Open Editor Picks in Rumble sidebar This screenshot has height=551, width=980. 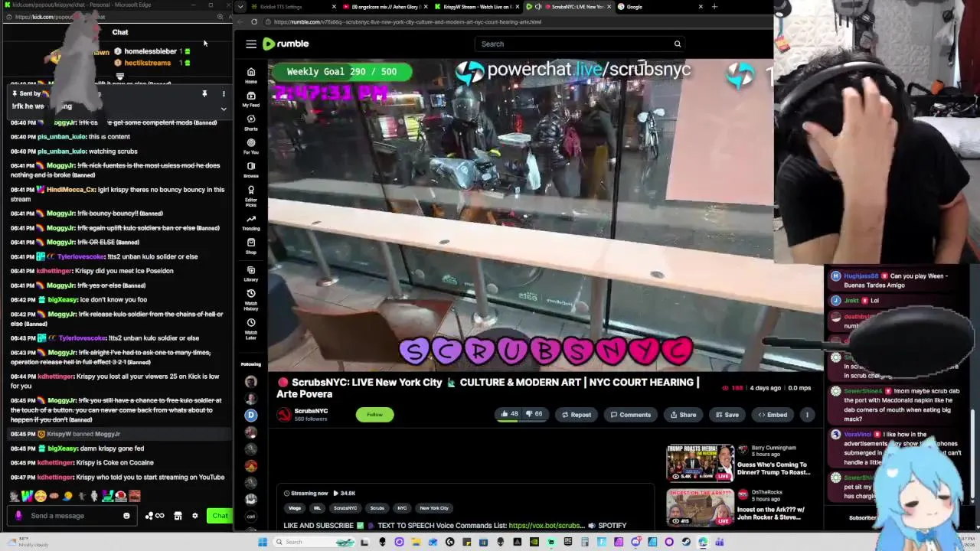click(x=250, y=196)
